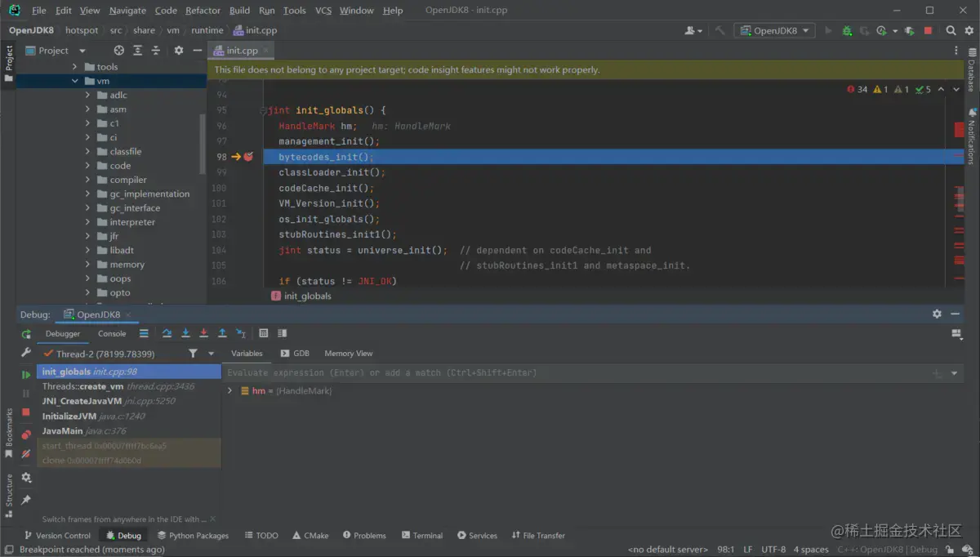
Task: Open the Thread-2 selector dropdown
Action: [x=211, y=354]
